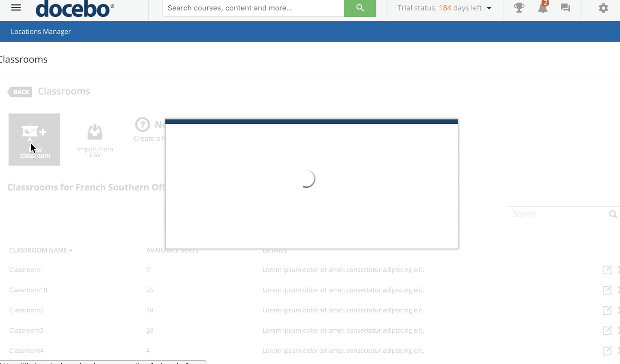Viewport: 620px width, 364px height.
Task: Focus the global search courses field
Action: (x=253, y=8)
